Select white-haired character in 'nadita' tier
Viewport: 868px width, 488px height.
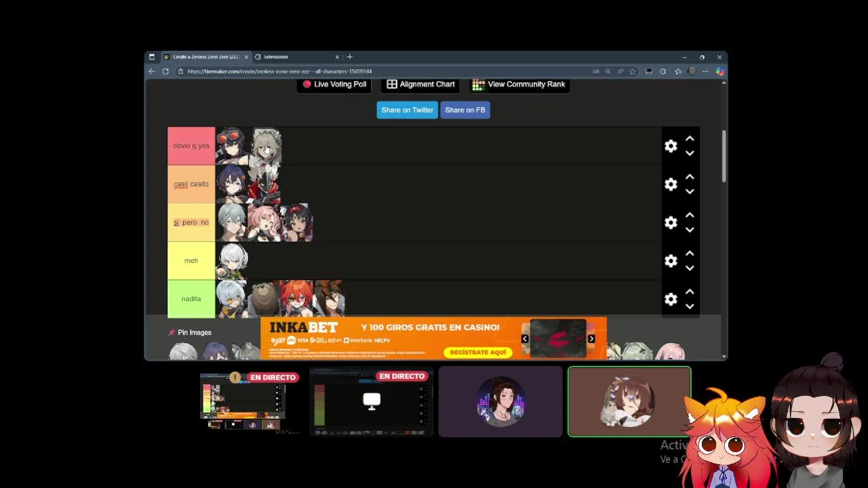[x=232, y=299]
